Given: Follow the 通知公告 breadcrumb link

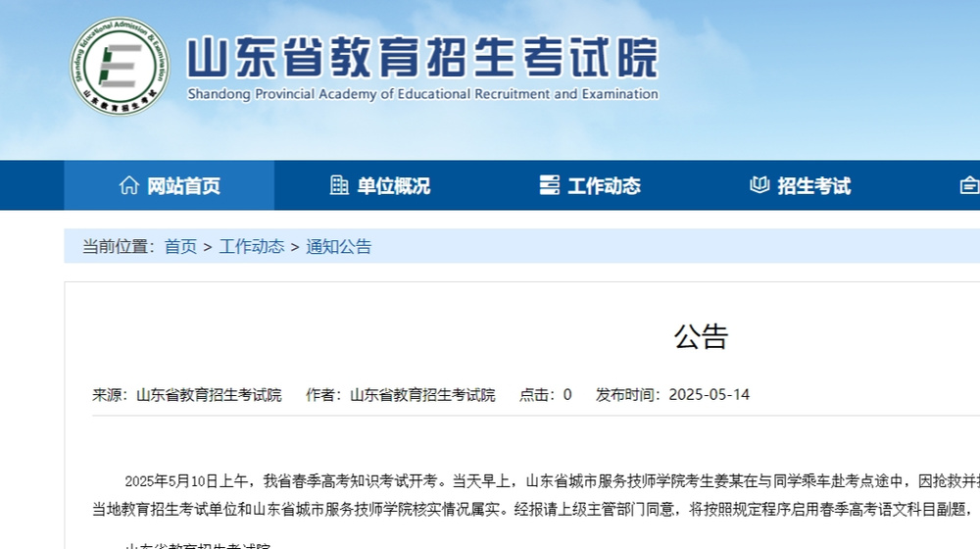Looking at the screenshot, I should [338, 246].
